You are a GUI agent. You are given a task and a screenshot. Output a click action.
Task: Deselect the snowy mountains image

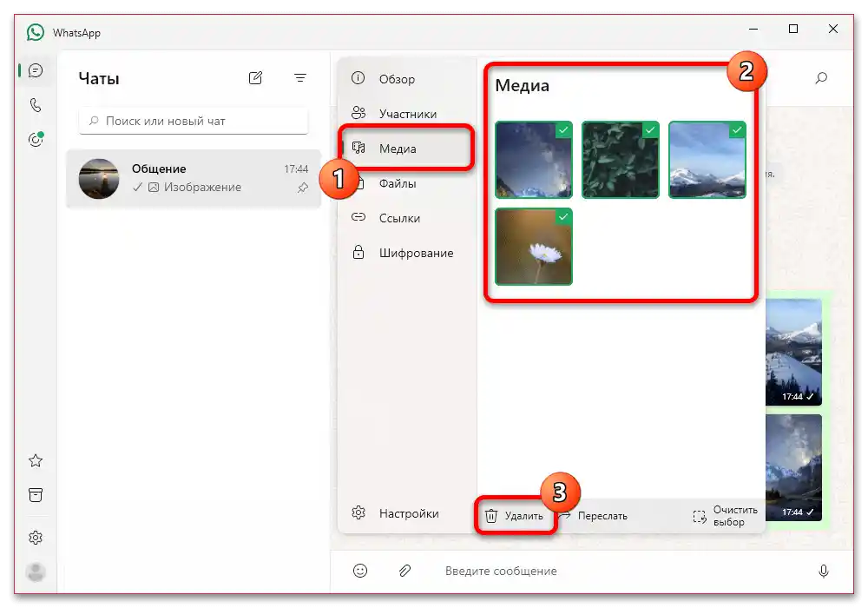coord(707,160)
